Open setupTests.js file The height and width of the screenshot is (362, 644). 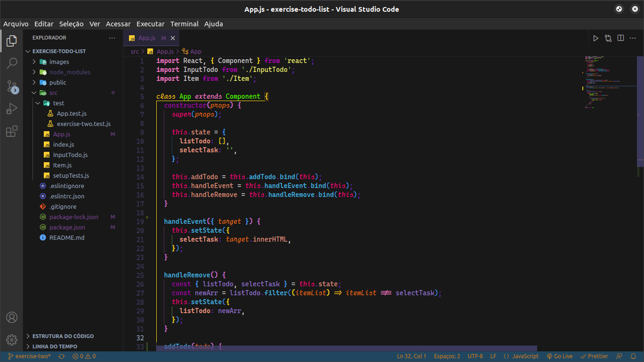(72, 175)
